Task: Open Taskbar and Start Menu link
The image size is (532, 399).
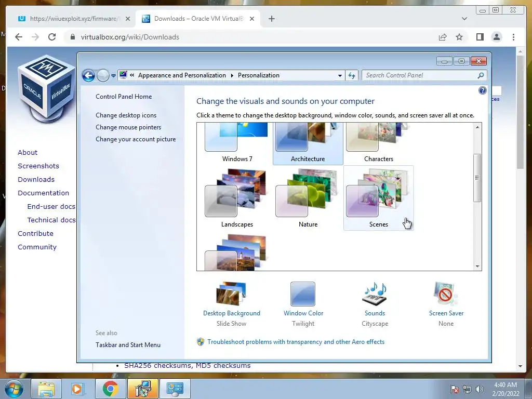Action: 128,345
